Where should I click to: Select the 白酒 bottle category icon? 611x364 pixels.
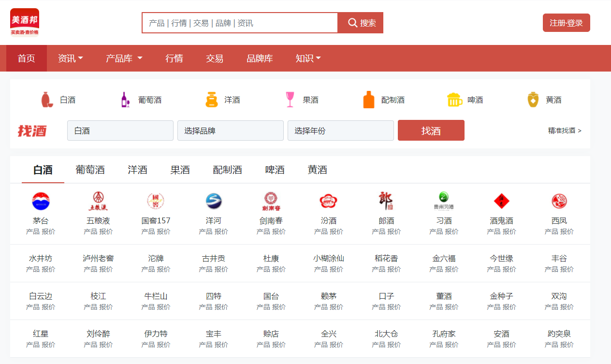click(x=47, y=100)
